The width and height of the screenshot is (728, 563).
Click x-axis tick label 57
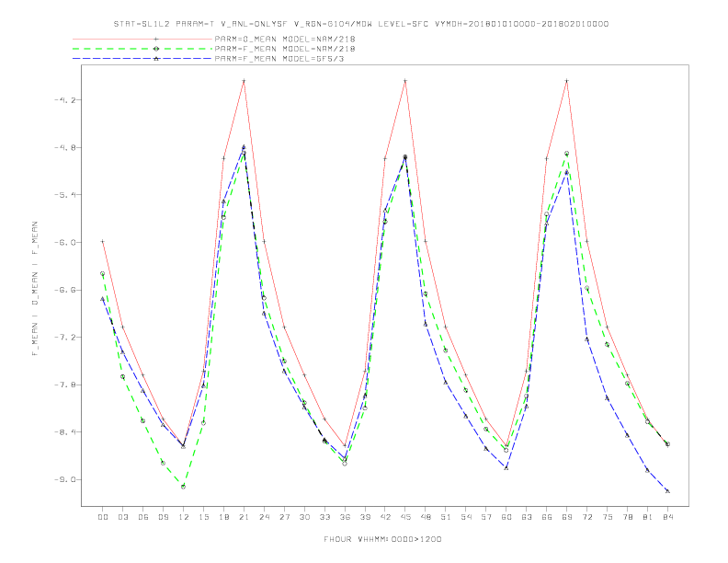click(485, 517)
